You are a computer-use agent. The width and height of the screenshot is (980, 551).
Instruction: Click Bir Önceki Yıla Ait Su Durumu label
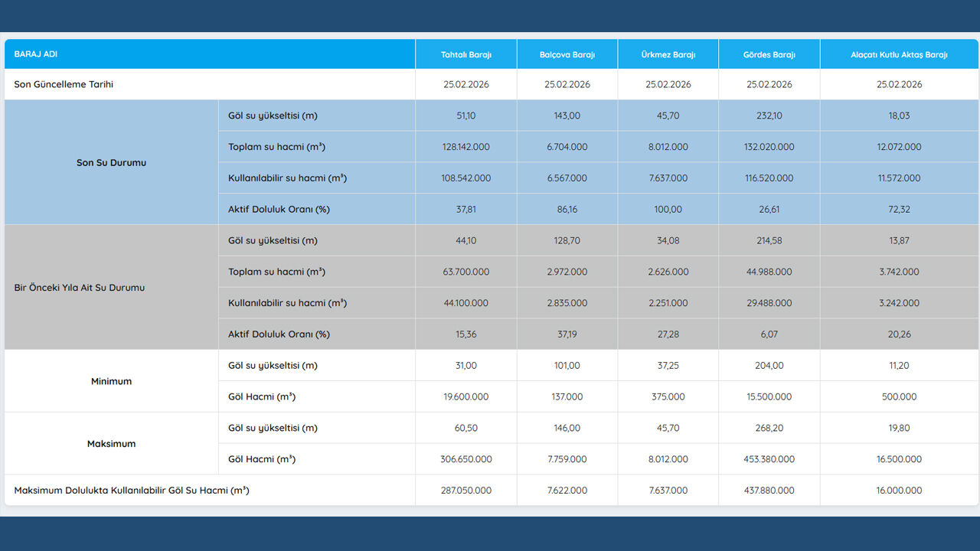point(80,288)
